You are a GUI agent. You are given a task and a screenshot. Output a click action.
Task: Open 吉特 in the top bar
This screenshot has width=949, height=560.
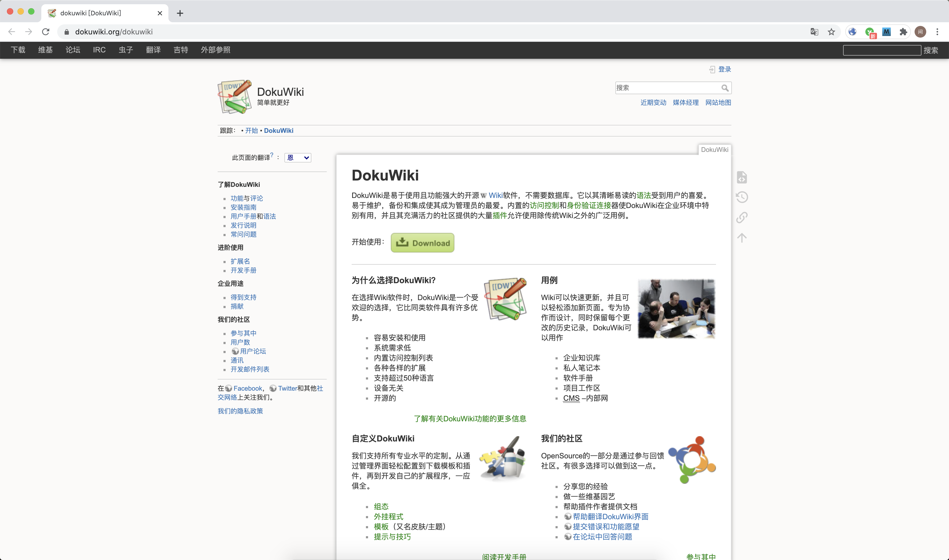click(181, 50)
